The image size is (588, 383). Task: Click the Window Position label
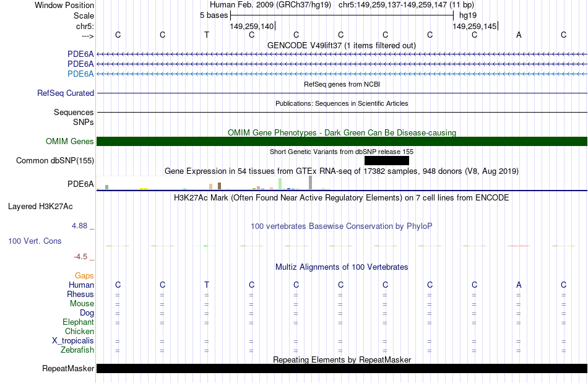[x=64, y=5]
